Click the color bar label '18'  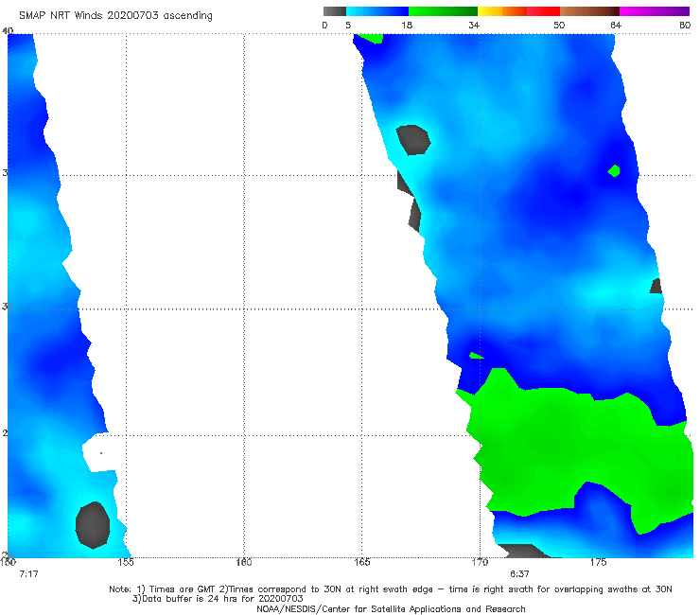coord(407,25)
